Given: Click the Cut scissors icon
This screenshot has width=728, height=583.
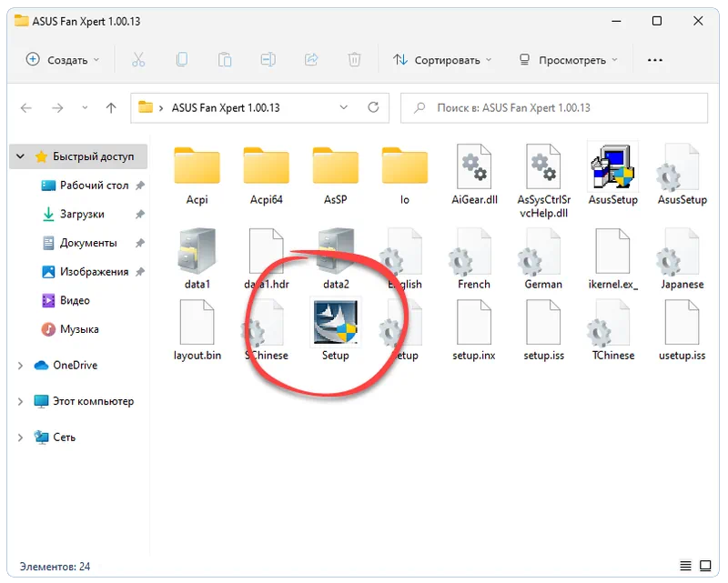Looking at the screenshot, I should click(138, 60).
